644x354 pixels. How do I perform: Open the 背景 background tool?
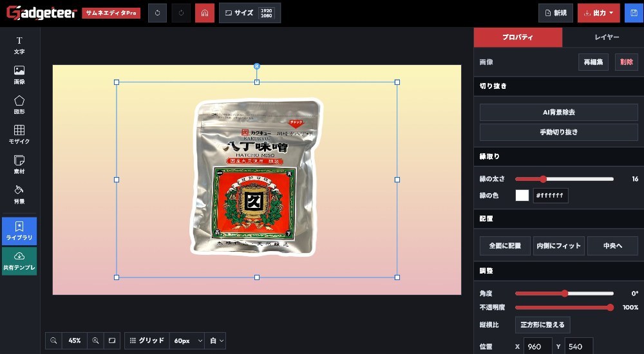pos(19,194)
